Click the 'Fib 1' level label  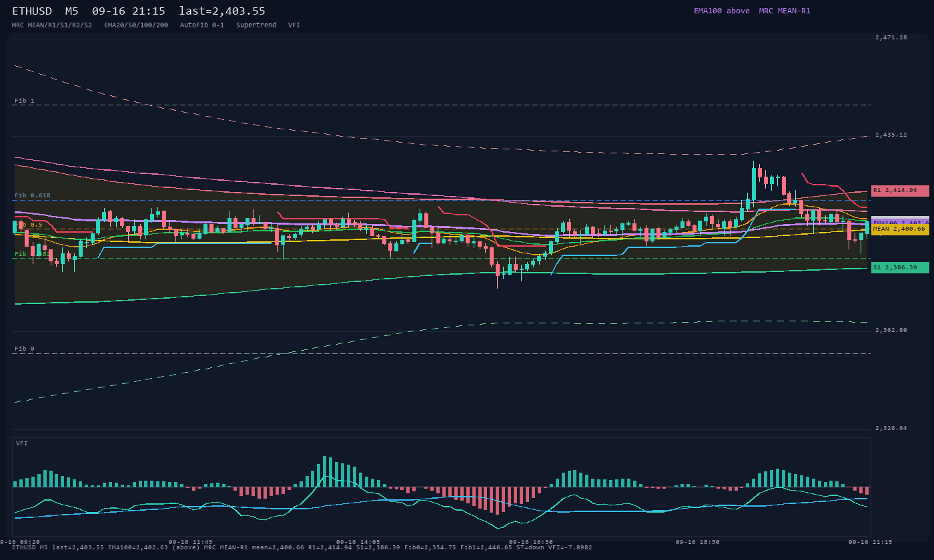(25, 101)
